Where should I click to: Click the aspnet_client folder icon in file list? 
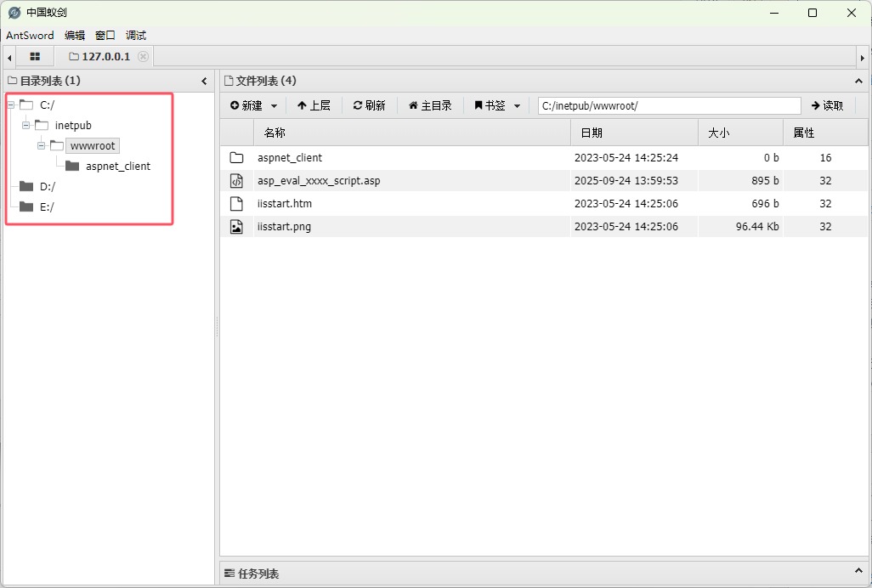(x=237, y=158)
